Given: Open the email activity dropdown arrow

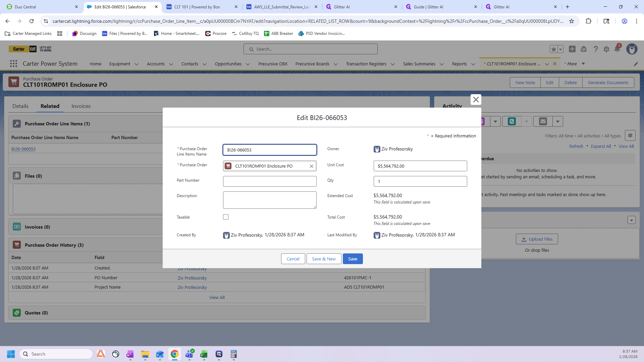Looking at the screenshot, I should [558, 121].
